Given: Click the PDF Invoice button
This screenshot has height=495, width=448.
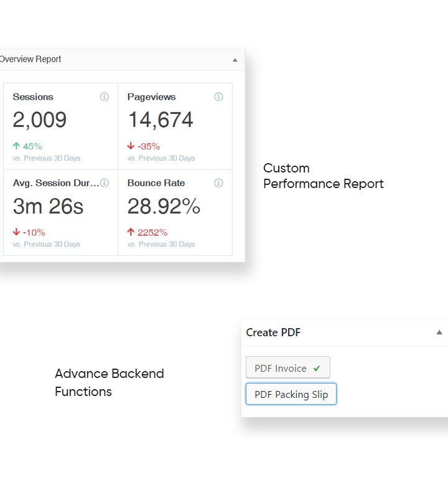Looking at the screenshot, I should point(287,368).
